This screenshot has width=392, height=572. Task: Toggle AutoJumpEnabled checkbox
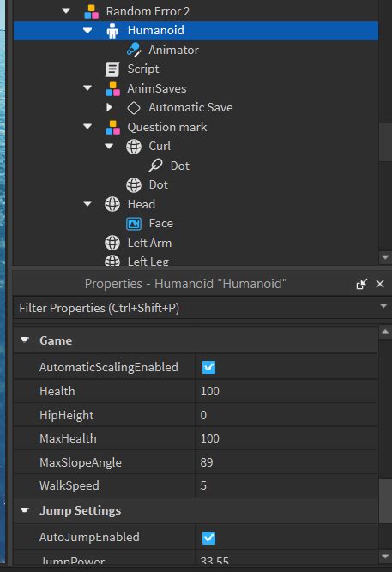click(x=208, y=538)
